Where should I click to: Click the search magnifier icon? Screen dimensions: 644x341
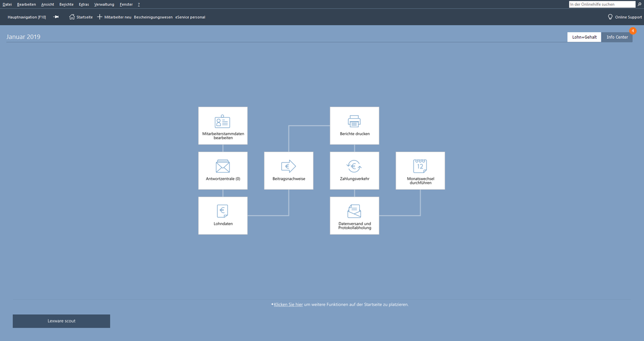pyautogui.click(x=639, y=4)
